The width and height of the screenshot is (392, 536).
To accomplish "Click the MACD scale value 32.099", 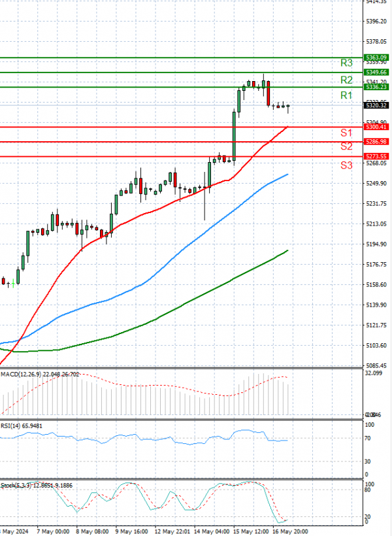I will (374, 373).
